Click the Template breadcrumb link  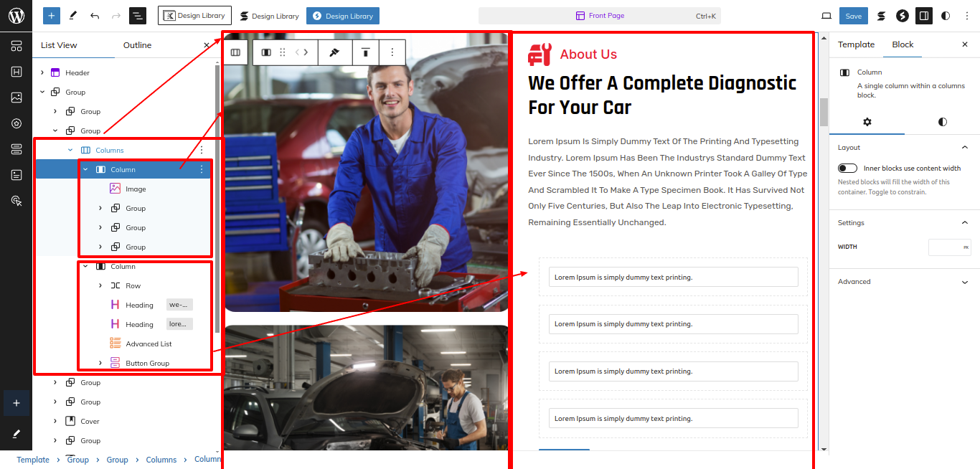coord(33,460)
